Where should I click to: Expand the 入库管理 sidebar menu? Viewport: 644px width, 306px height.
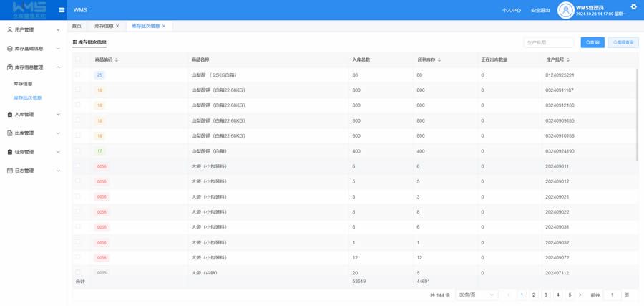(33, 115)
